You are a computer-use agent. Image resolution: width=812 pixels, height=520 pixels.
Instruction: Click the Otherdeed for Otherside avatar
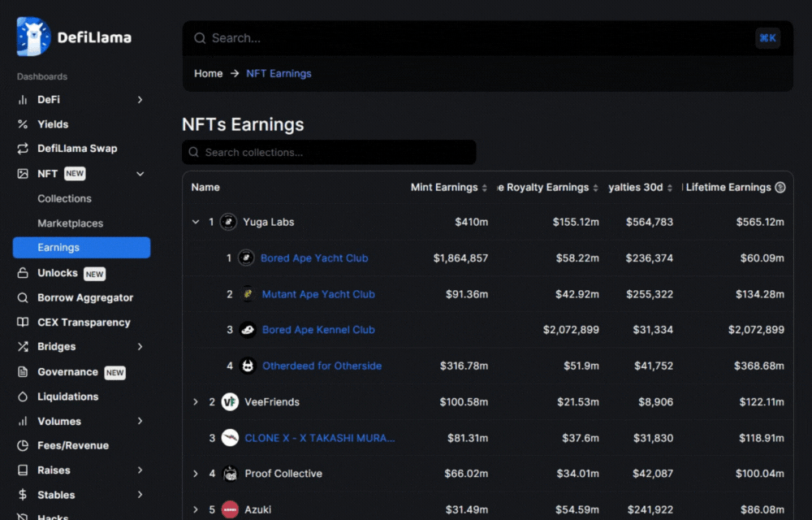(x=248, y=366)
